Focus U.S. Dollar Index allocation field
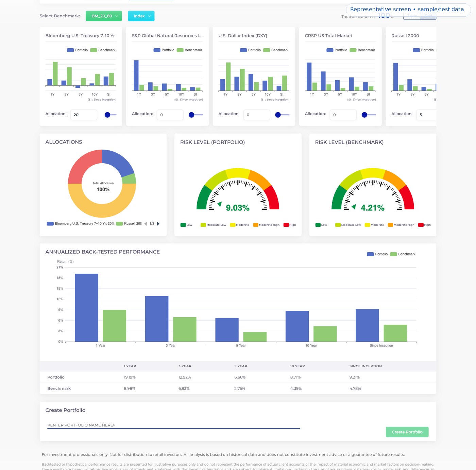The width and height of the screenshot is (476, 470). (x=257, y=115)
